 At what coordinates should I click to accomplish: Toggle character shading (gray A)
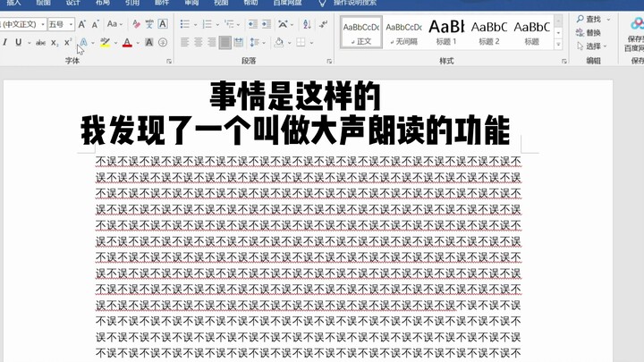149,42
